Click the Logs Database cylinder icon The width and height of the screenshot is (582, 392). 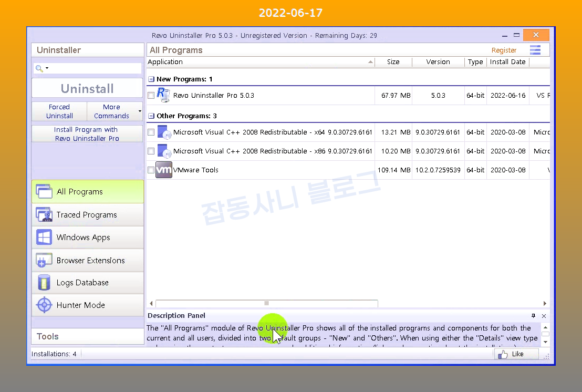click(x=44, y=283)
